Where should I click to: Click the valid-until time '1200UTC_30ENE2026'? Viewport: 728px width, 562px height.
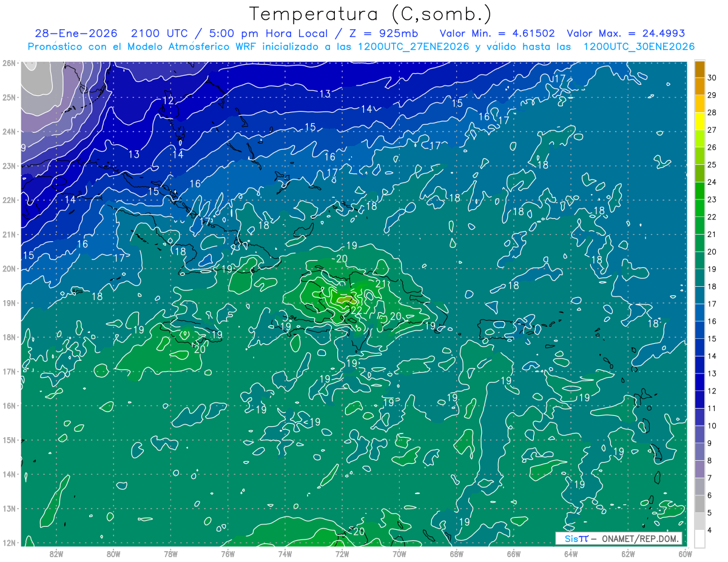(x=639, y=47)
